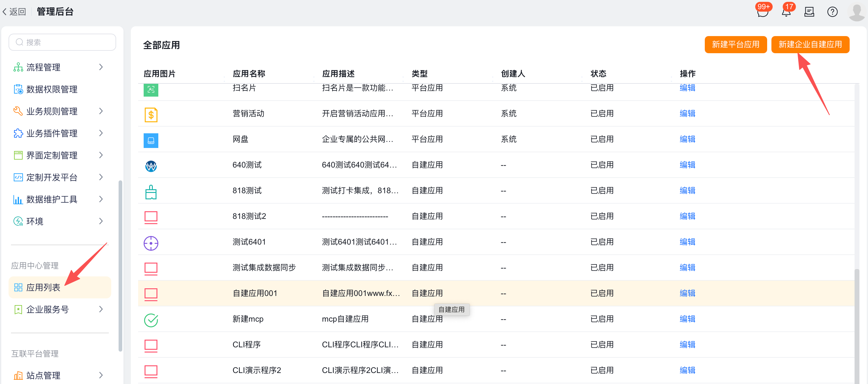Expand the 企业服务号 chevron

click(101, 309)
